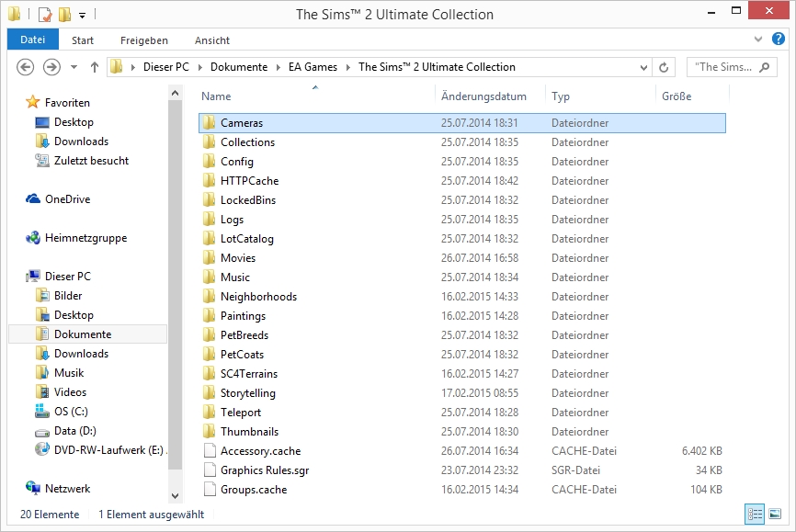
Task: Switch to large icons view in status bar
Action: [x=775, y=515]
